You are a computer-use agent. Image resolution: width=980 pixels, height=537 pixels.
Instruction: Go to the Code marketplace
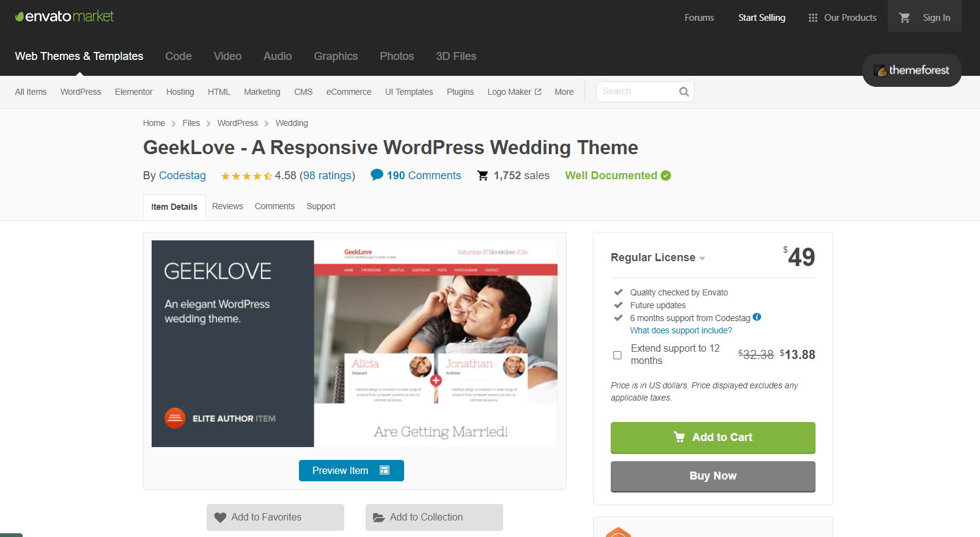[179, 56]
